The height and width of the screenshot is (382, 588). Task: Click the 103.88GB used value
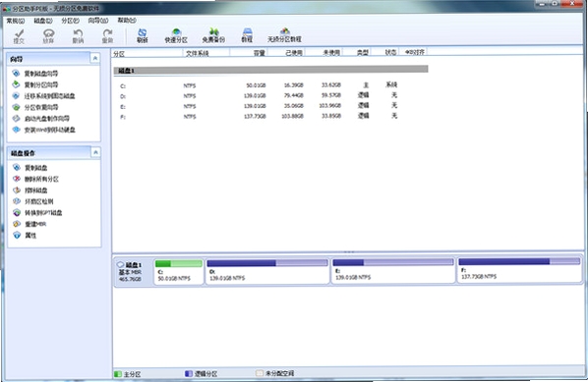[x=292, y=116]
